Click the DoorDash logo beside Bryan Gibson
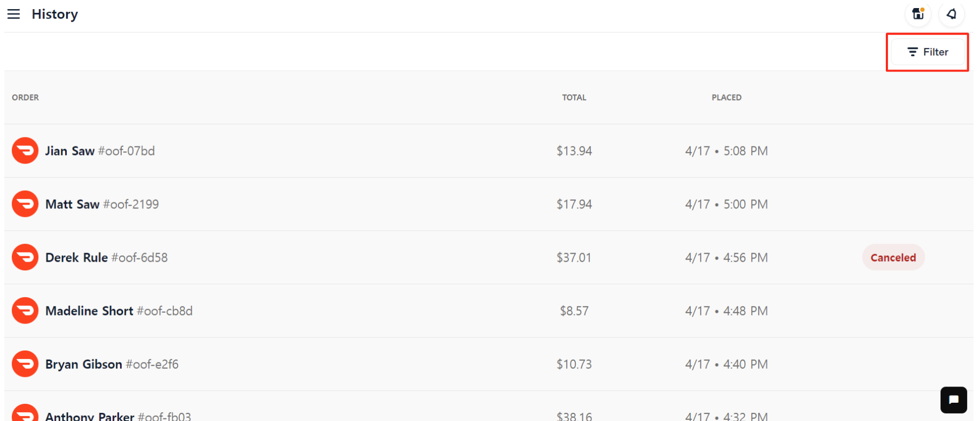980x421 pixels. (x=25, y=364)
